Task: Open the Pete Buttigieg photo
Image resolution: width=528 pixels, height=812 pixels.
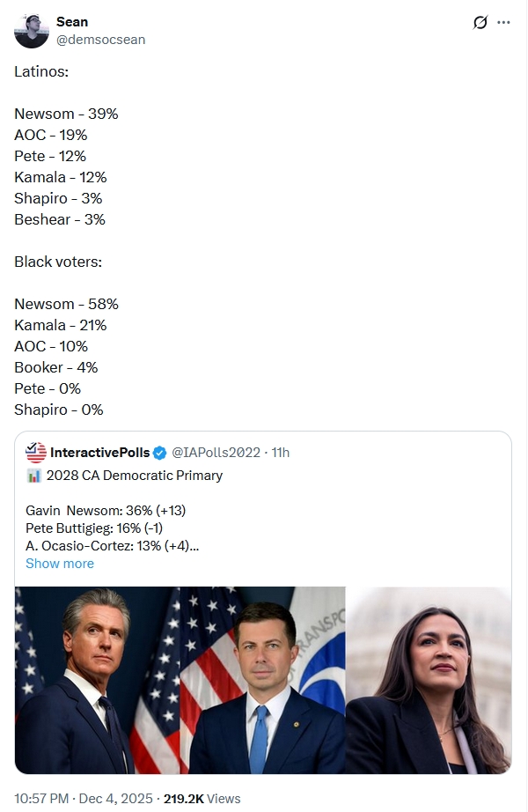Action: pyautogui.click(x=262, y=681)
